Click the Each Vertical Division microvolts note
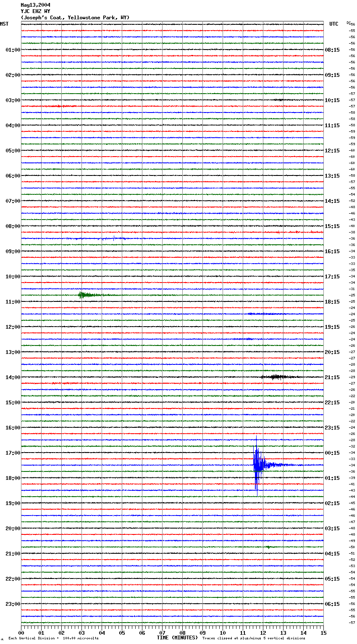The width and height of the screenshot is (357, 644). tap(53, 639)
